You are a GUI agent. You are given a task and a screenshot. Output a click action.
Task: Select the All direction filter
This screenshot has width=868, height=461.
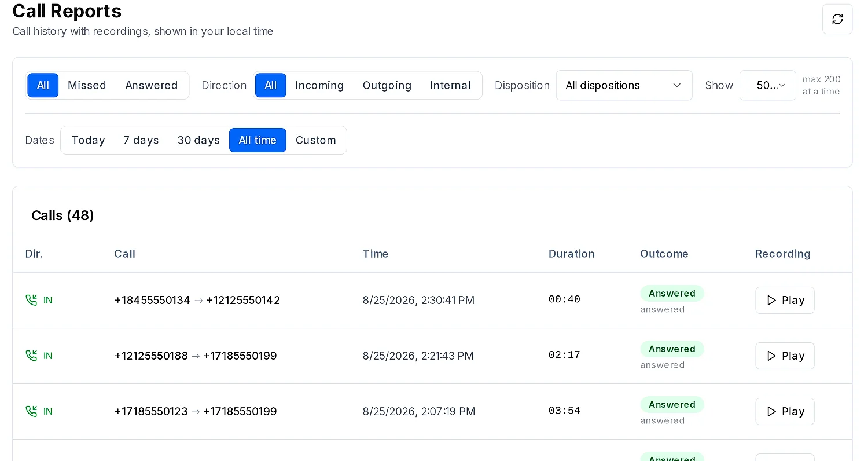pos(271,85)
